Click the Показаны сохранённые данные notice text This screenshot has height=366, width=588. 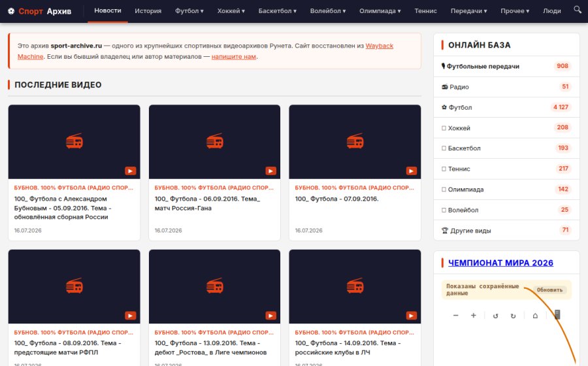483,290
